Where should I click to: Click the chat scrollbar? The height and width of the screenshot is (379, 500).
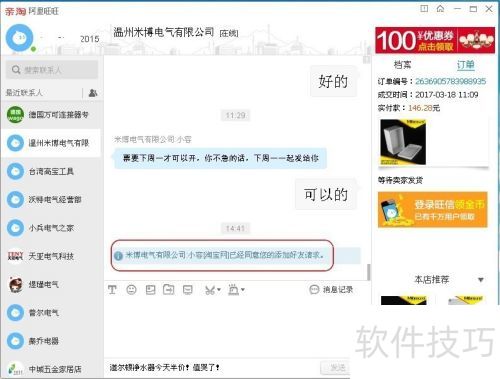[x=368, y=272]
